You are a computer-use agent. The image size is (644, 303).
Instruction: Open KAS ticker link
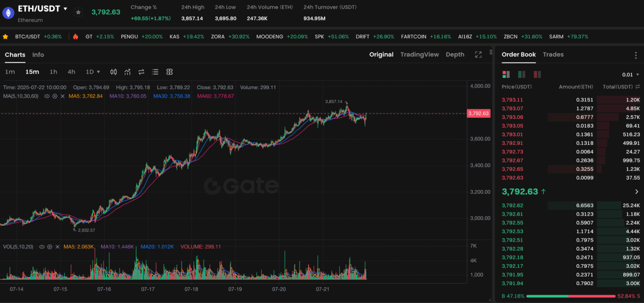coord(187,37)
